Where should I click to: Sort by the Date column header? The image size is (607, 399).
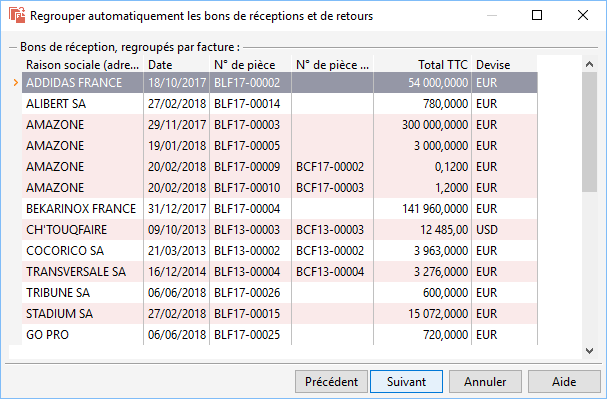click(177, 65)
